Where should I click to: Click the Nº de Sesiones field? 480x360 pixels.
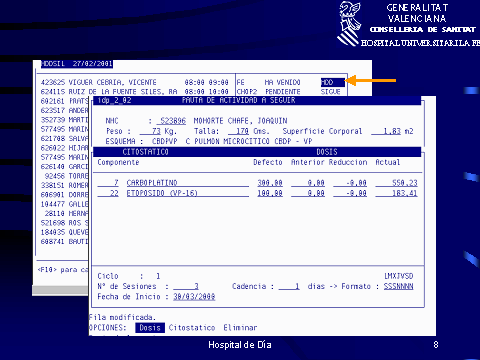tap(186, 286)
